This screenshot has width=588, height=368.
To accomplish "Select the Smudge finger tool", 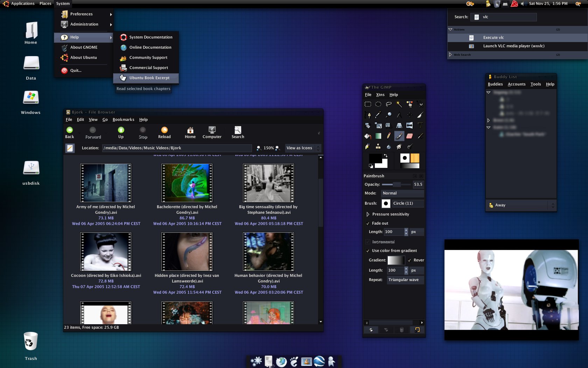I will tap(399, 146).
